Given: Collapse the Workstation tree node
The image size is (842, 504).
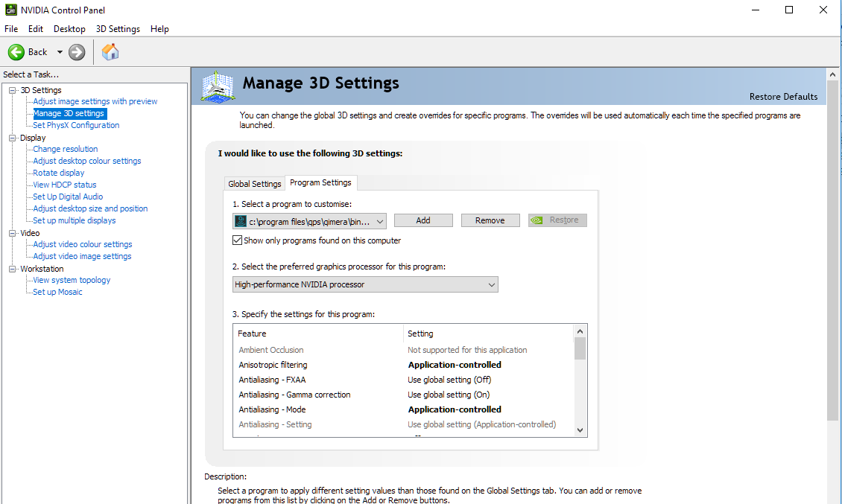Looking at the screenshot, I should (x=12, y=269).
